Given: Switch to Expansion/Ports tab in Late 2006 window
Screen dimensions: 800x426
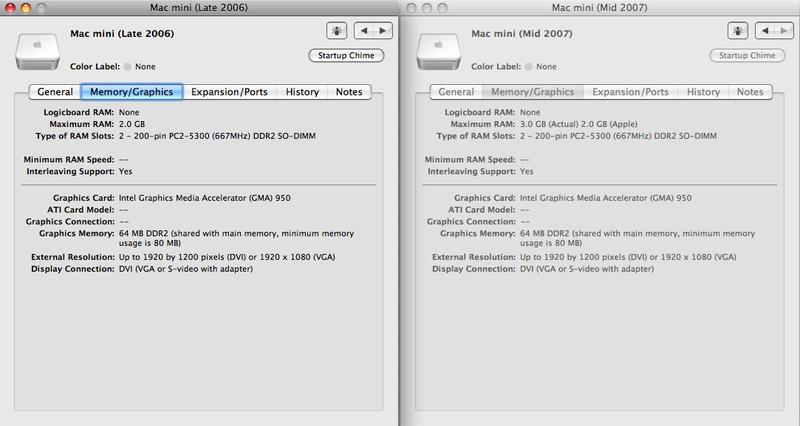Looking at the screenshot, I should point(230,92).
